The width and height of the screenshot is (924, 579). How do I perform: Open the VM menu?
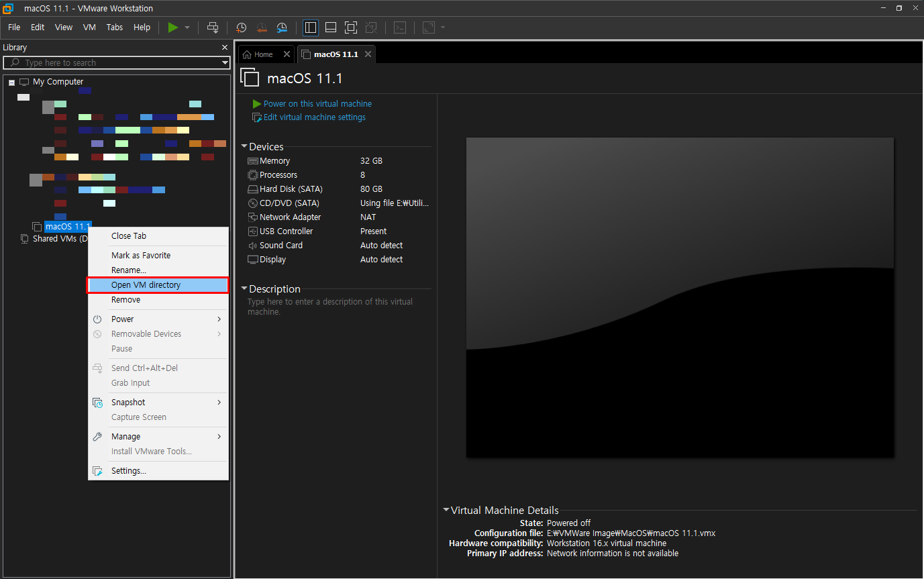pyautogui.click(x=89, y=28)
